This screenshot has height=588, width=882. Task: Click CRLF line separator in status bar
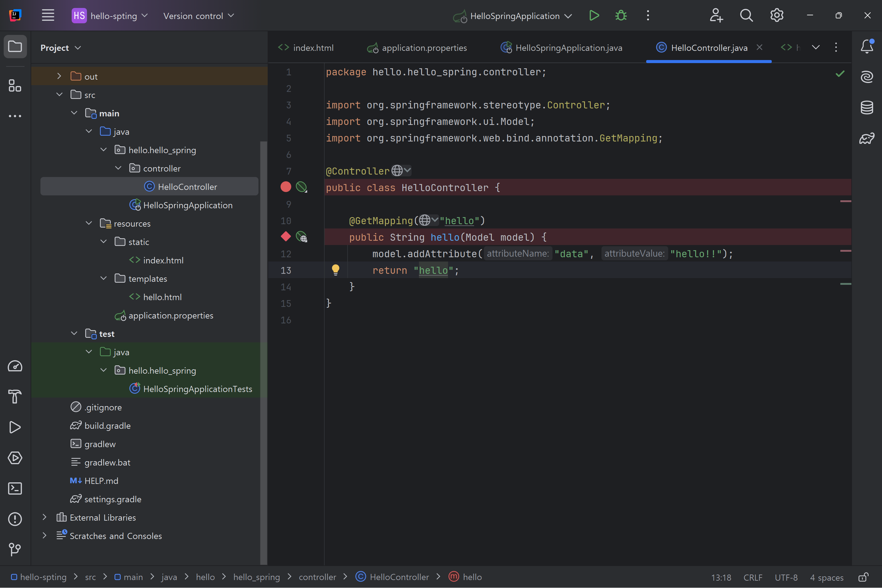753,577
